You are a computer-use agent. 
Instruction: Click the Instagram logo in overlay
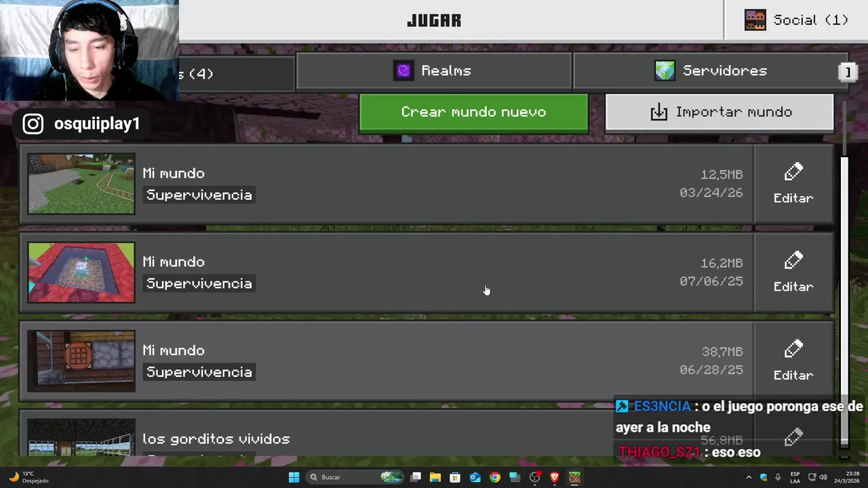coord(33,124)
